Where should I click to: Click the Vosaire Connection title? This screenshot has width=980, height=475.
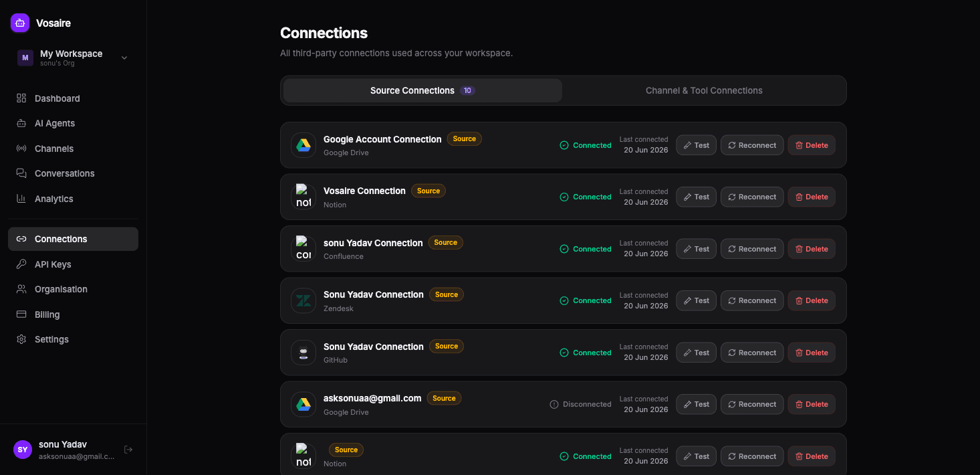(364, 191)
